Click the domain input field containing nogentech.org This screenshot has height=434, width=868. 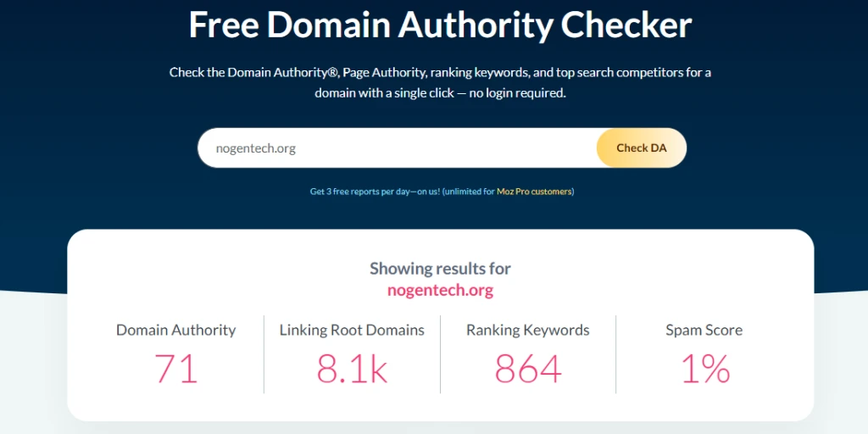[398, 148]
